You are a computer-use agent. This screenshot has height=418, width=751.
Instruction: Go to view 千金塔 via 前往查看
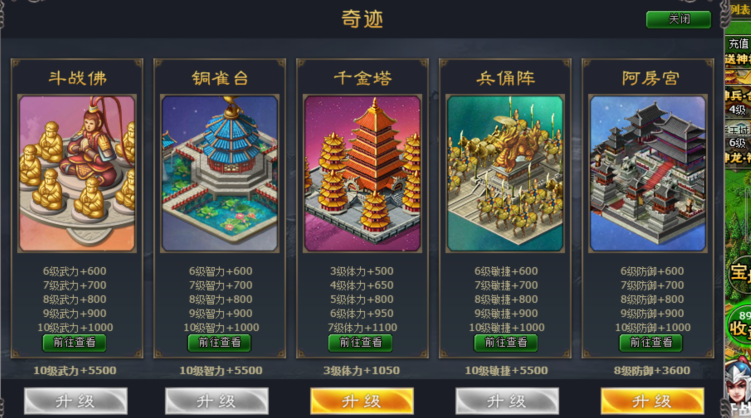point(361,343)
